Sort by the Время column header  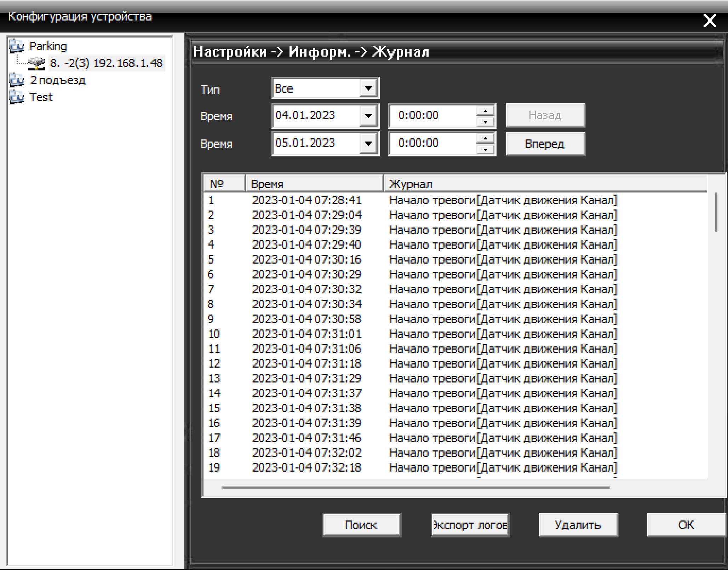coord(314,184)
